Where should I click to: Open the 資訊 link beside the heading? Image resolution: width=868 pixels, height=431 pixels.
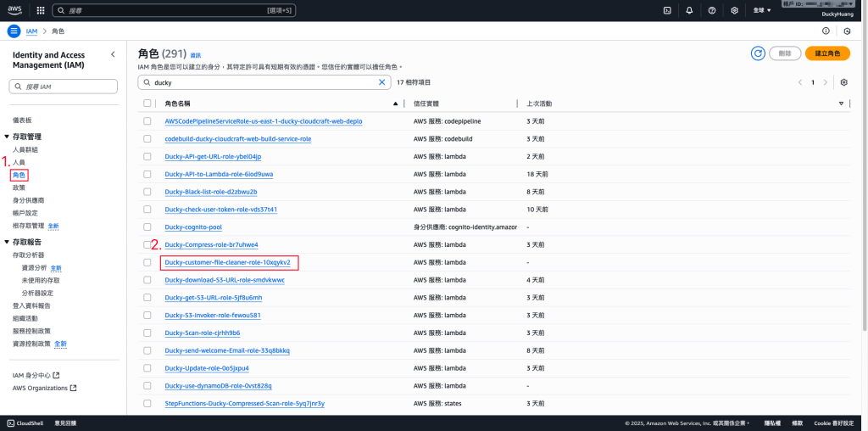pos(196,55)
